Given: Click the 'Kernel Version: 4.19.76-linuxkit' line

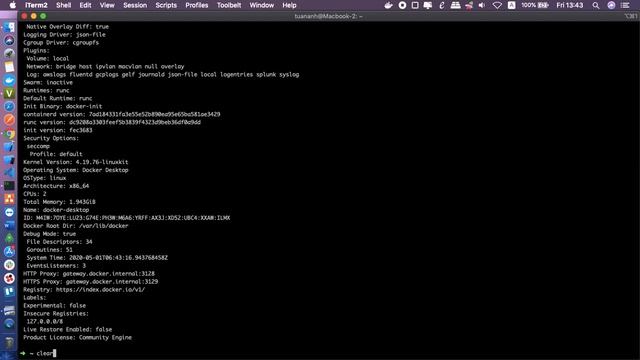Looking at the screenshot, I should tap(76, 162).
